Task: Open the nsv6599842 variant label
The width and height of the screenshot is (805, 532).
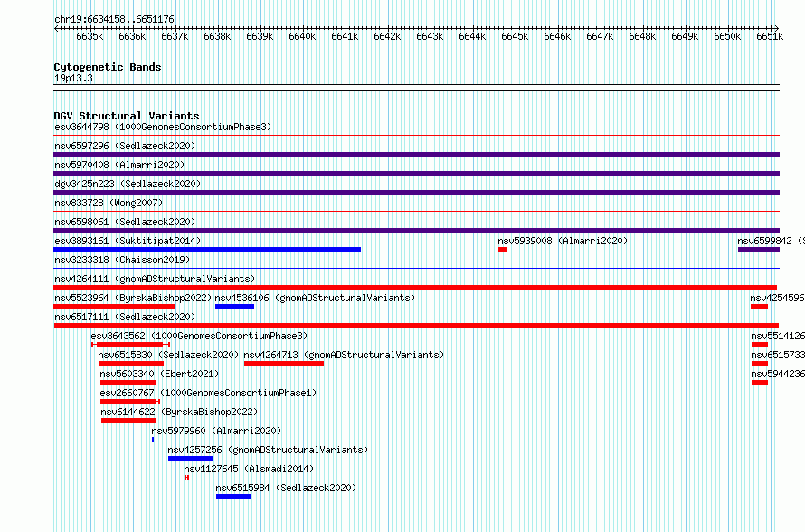Action: tap(772, 241)
